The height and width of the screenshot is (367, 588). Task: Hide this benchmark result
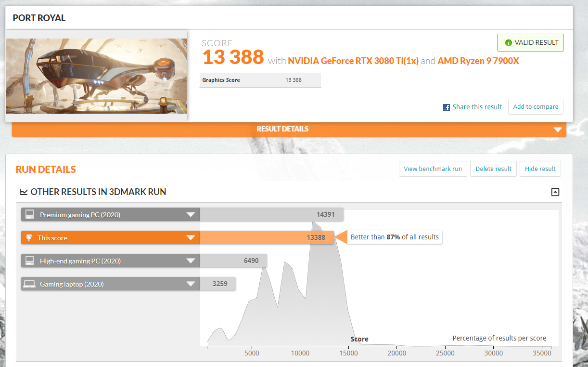coord(540,169)
